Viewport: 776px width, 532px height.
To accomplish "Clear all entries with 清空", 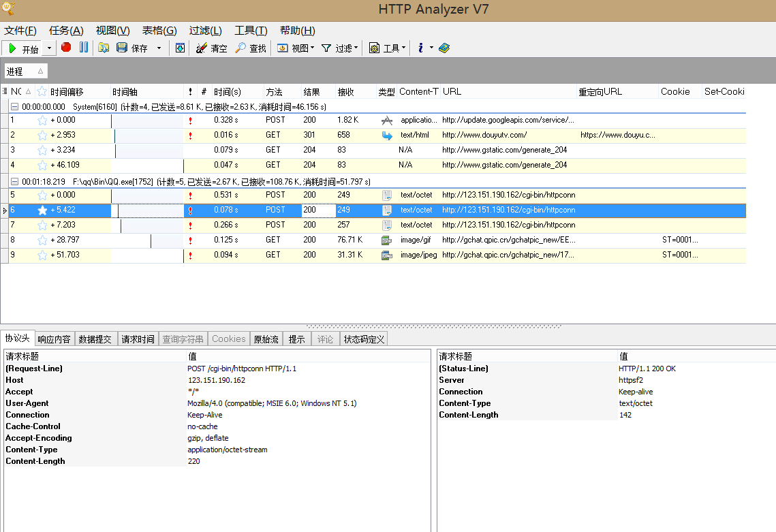I will [x=211, y=48].
